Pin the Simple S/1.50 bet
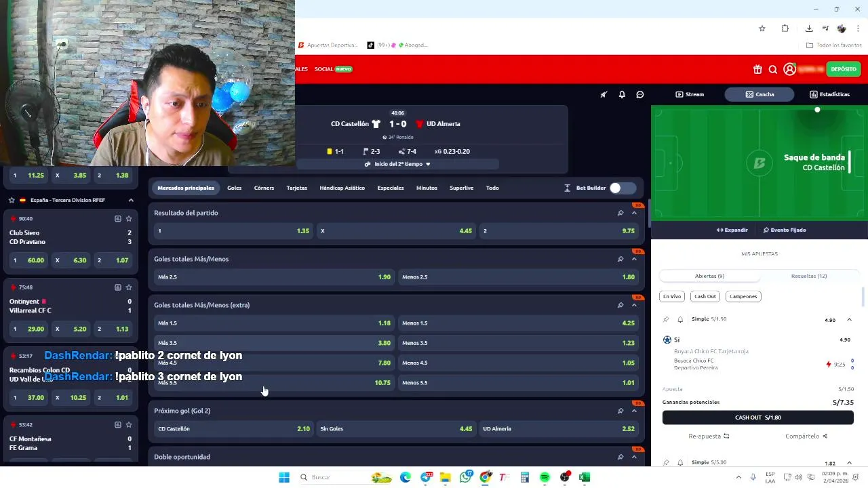This screenshot has height=488, width=868. coord(666,319)
